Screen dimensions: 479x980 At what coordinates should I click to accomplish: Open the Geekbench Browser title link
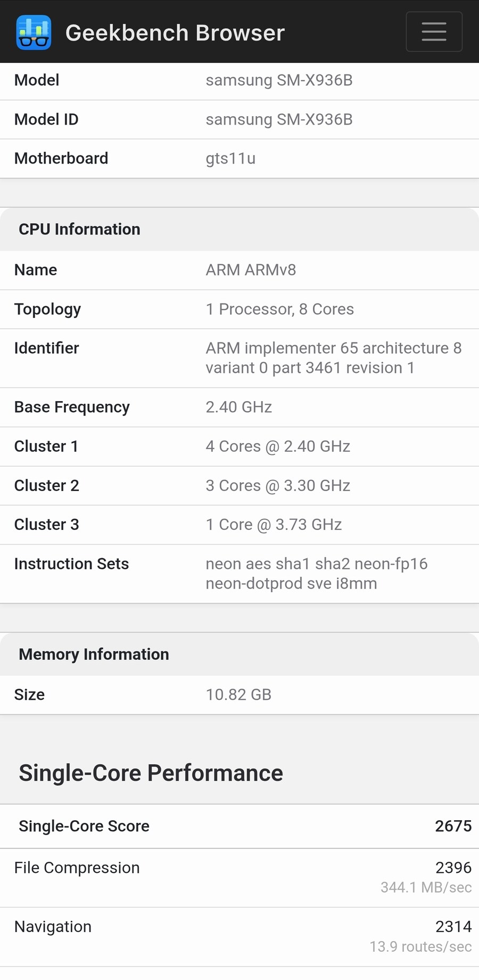point(175,33)
